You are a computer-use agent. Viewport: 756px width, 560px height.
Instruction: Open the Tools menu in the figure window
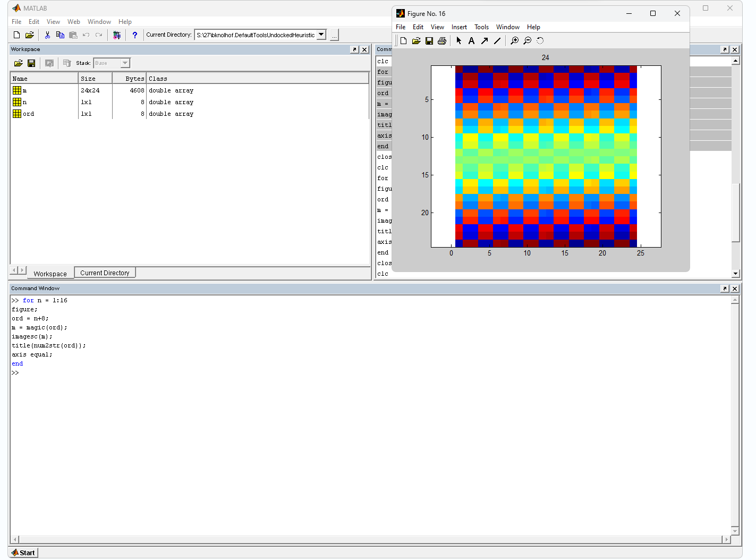tap(481, 27)
